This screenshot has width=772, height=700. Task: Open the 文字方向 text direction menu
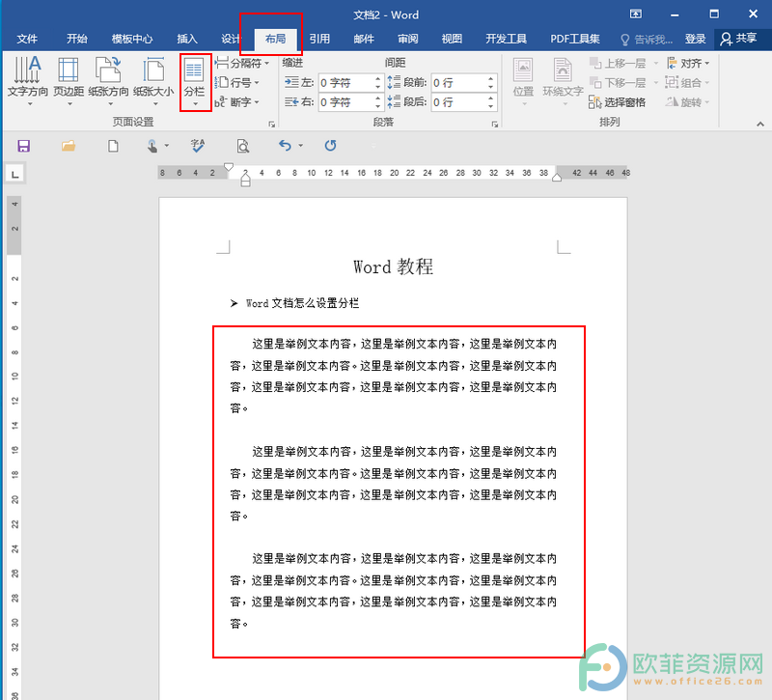click(x=28, y=82)
